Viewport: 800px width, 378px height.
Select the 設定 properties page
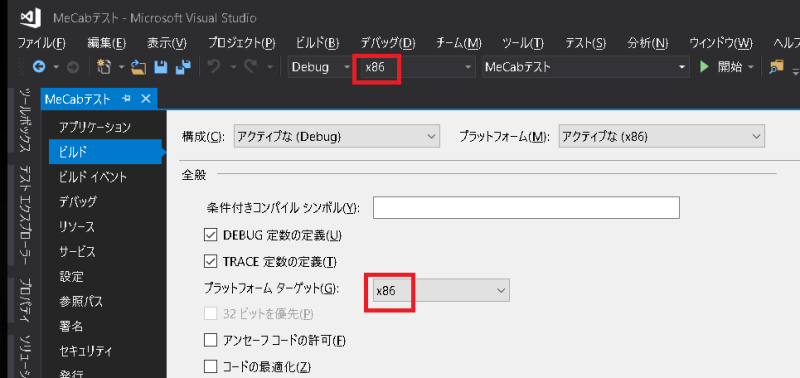(71, 276)
